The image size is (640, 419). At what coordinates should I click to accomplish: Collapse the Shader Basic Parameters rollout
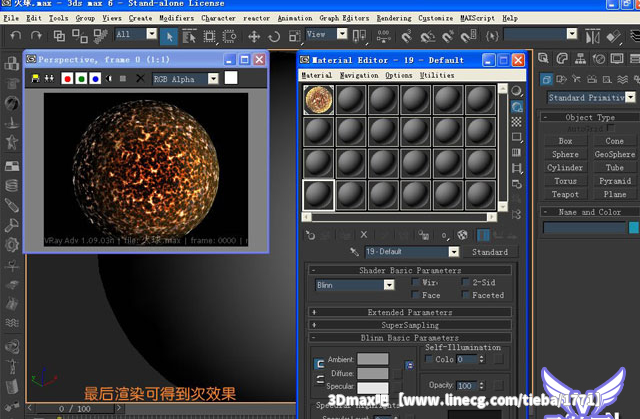click(410, 270)
